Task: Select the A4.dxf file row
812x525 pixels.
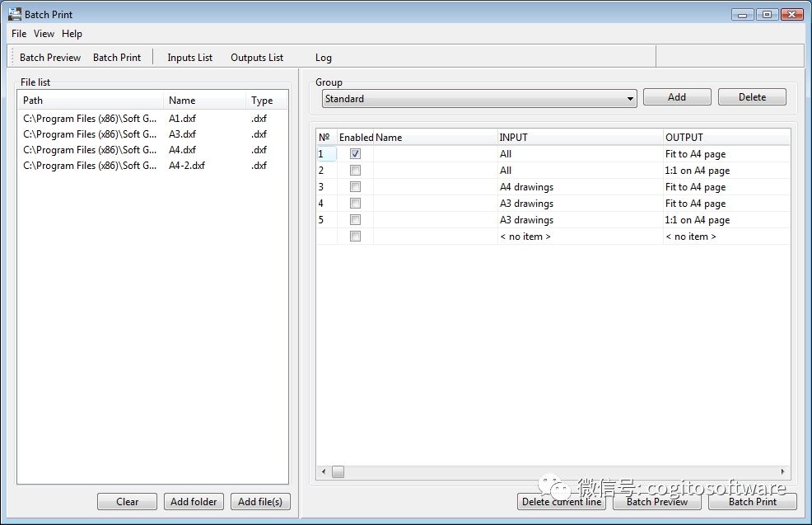Action: point(153,150)
